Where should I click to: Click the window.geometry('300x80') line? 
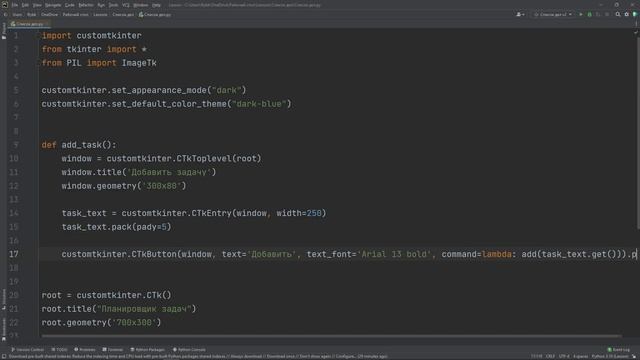click(x=124, y=186)
